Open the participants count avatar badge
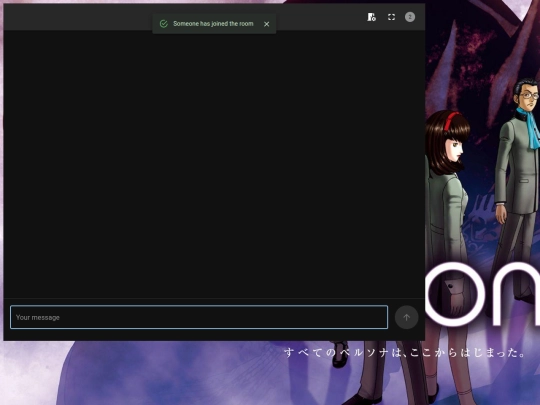Image resolution: width=540 pixels, height=405 pixels. [410, 17]
